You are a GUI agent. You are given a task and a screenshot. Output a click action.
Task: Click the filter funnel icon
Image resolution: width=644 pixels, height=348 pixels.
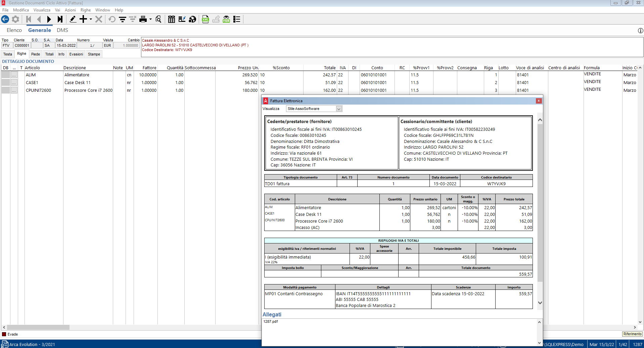123,19
